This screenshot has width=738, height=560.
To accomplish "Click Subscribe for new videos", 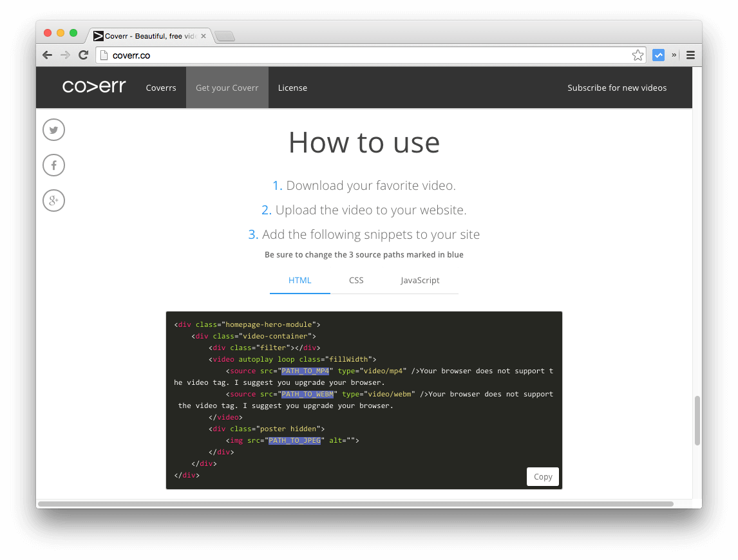I will point(617,88).
